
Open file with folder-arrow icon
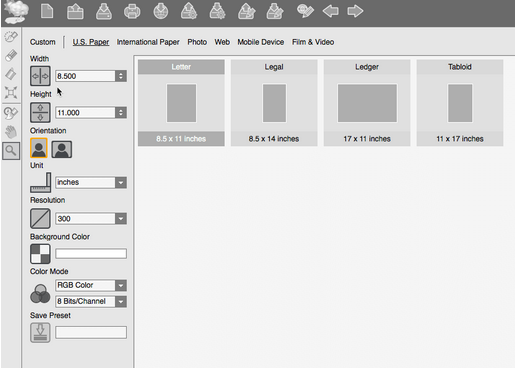point(75,11)
